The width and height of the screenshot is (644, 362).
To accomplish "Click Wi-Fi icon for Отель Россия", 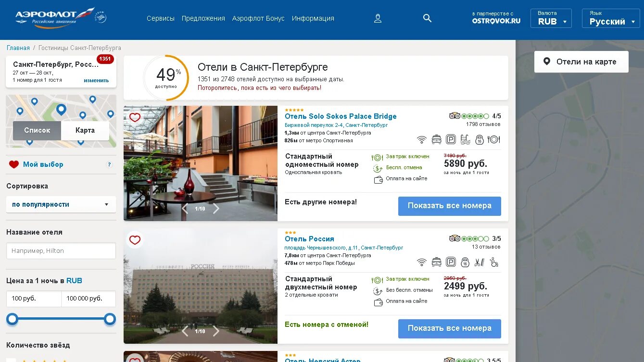I will click(422, 262).
